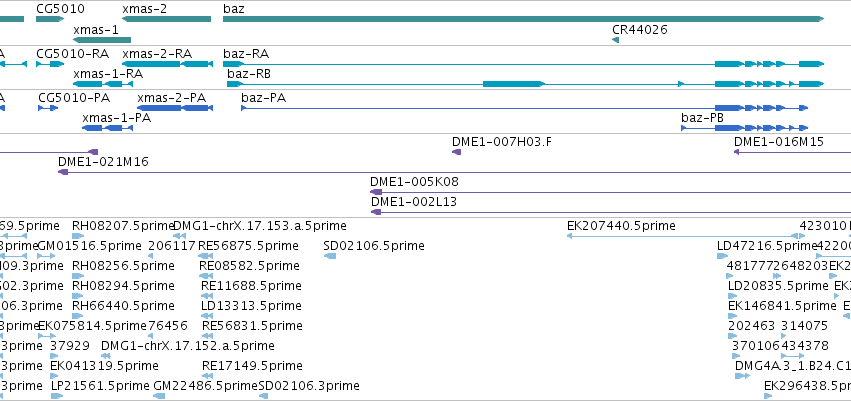The image size is (851, 401).
Task: Click the DME1-016M15 clone label
Action: [779, 142]
